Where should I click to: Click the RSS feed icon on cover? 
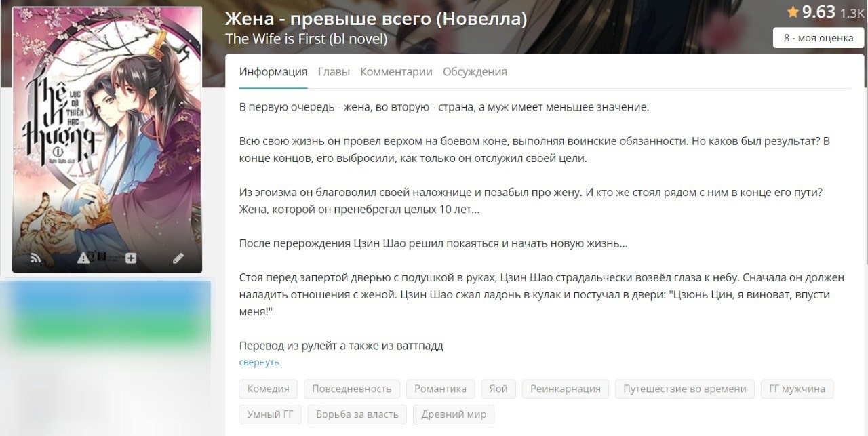pos(36,258)
